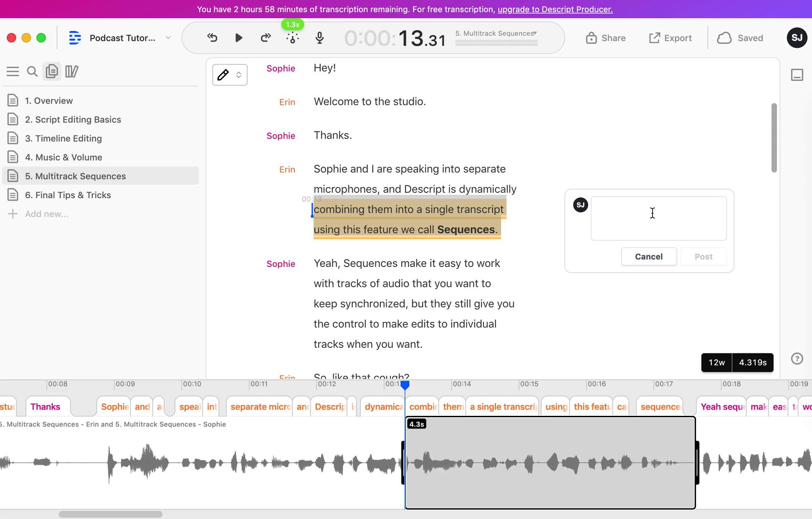This screenshot has height=519, width=812.
Task: Click the composition progress bar under title
Action: tap(496, 43)
